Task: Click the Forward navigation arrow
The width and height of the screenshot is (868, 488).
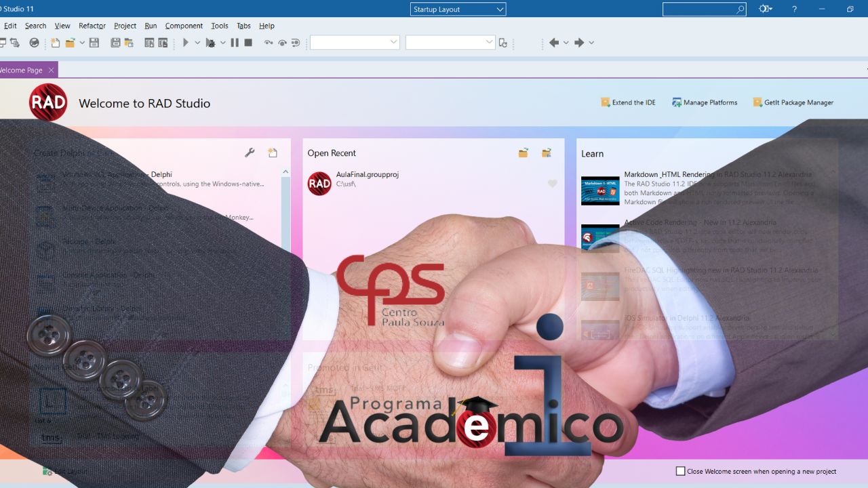Action: point(579,43)
